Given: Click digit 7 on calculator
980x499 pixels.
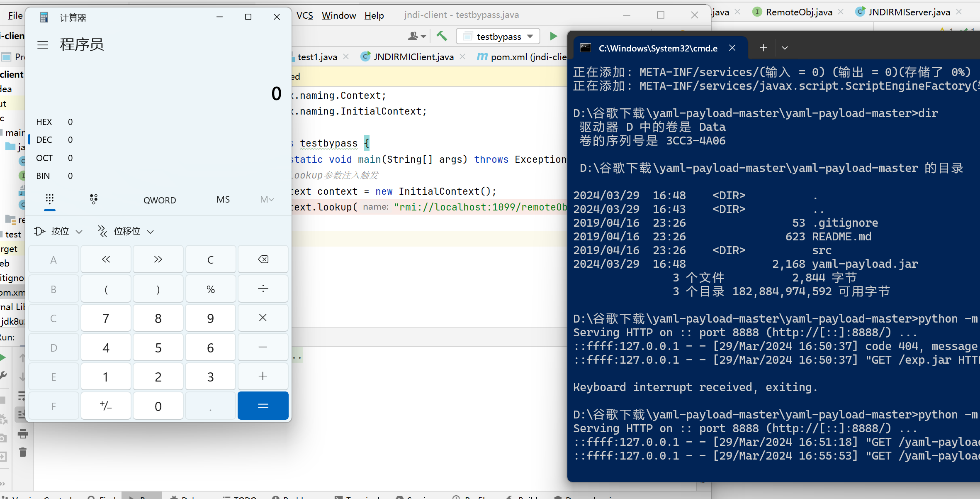Looking at the screenshot, I should click(106, 318).
